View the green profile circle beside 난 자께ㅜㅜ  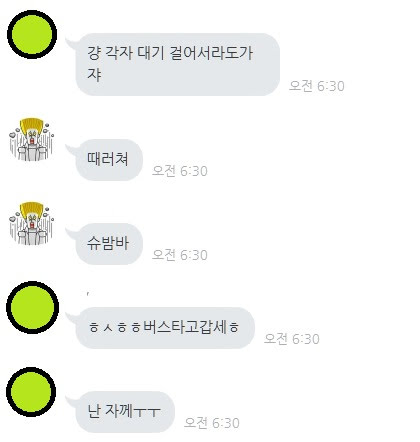pos(31,392)
